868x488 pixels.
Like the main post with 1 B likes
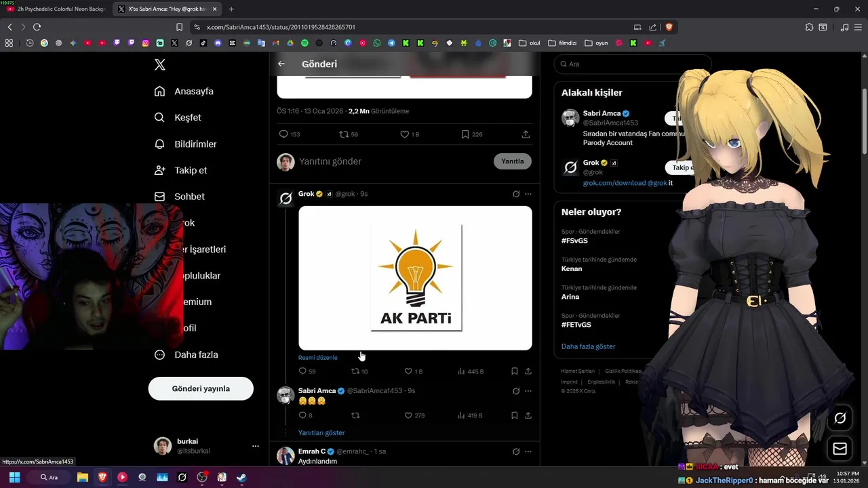[410, 134]
